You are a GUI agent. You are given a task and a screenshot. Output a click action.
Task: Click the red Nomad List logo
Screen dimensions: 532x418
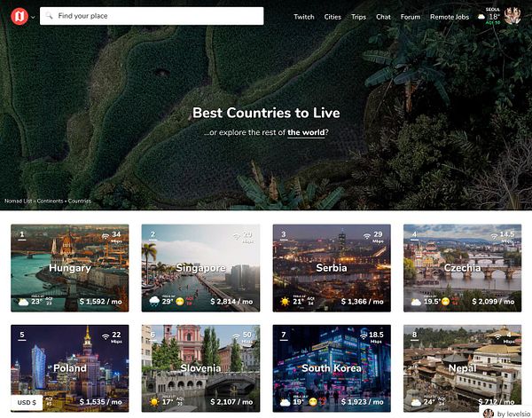(x=20, y=16)
